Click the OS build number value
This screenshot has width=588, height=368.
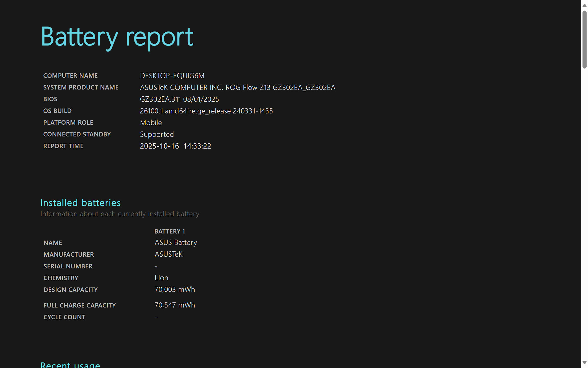coord(206,111)
